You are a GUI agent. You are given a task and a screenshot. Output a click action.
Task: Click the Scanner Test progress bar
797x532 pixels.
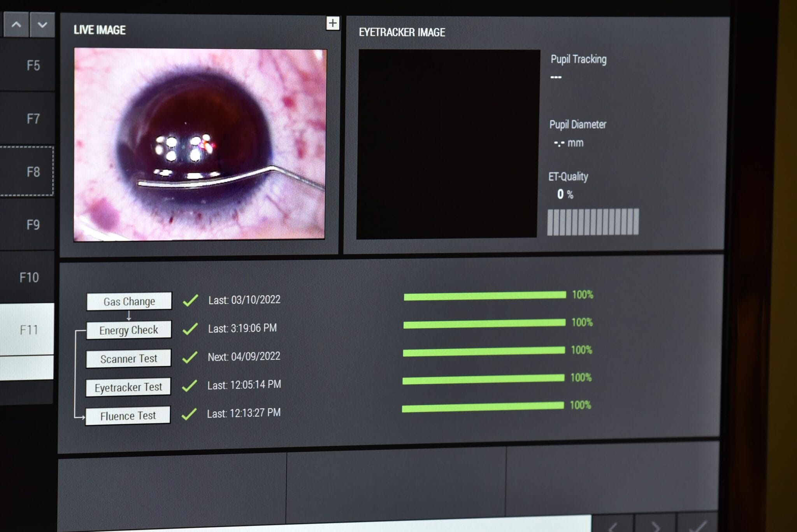pos(484,351)
